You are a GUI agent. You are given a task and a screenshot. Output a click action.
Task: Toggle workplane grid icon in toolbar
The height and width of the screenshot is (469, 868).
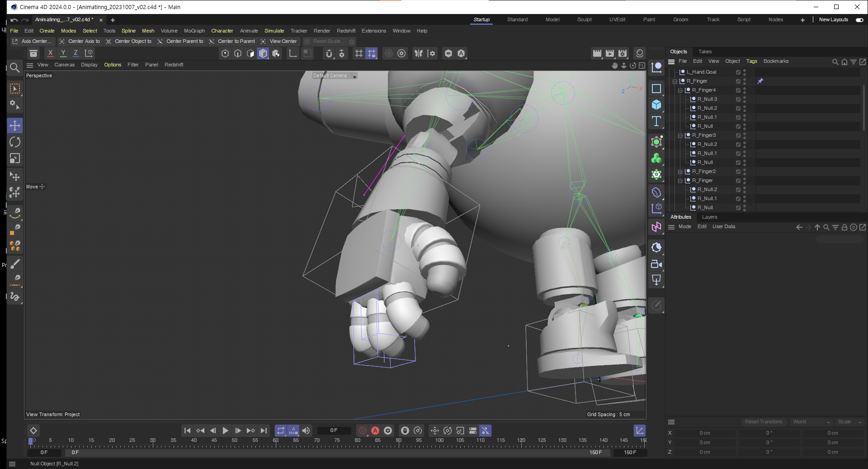click(x=359, y=53)
